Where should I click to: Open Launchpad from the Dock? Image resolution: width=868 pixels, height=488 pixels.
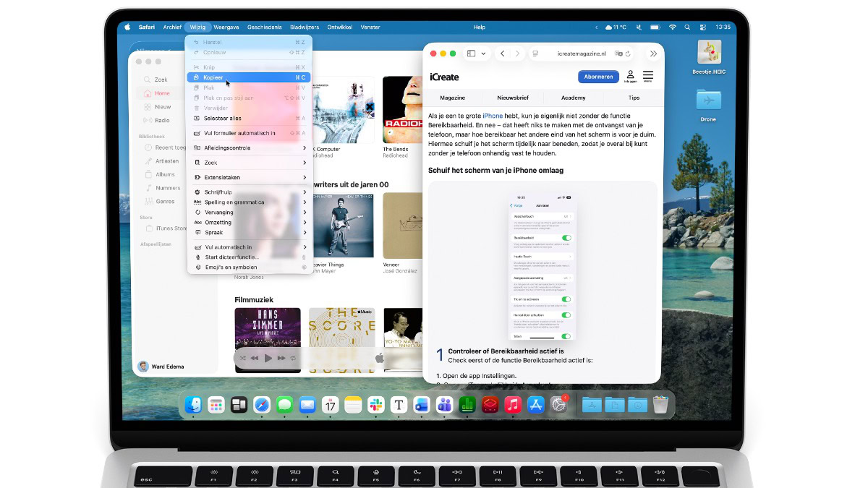pos(216,405)
